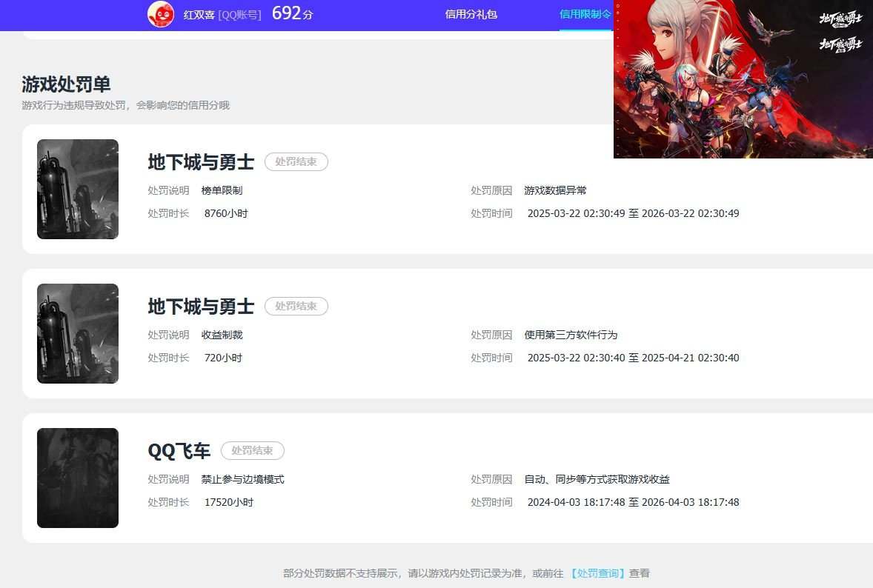Viewport: 873px width, 588px height.
Task: Click the time range ending 2026-04-03 18:17:48
Action: 633,502
